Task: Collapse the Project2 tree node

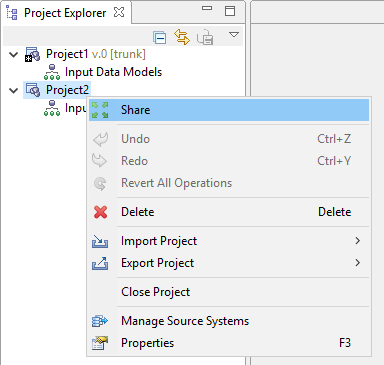Action: [14, 90]
